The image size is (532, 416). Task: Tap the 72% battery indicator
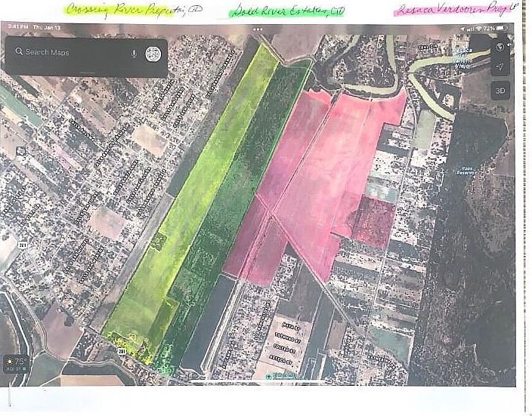click(x=495, y=28)
